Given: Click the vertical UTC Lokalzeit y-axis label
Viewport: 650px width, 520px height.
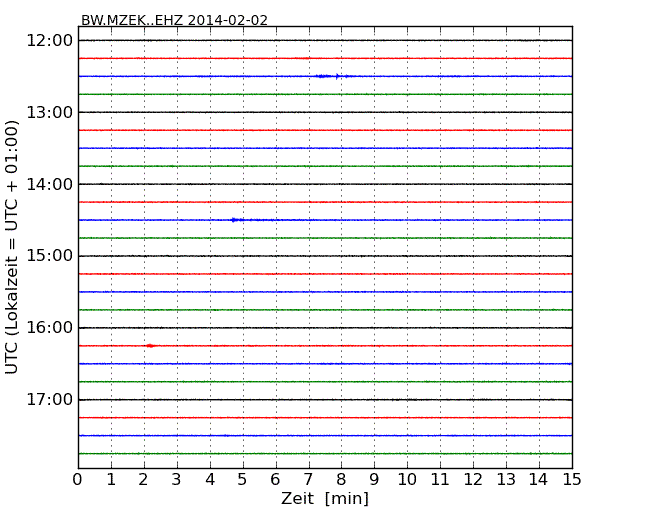Looking at the screenshot, I should click(13, 246).
